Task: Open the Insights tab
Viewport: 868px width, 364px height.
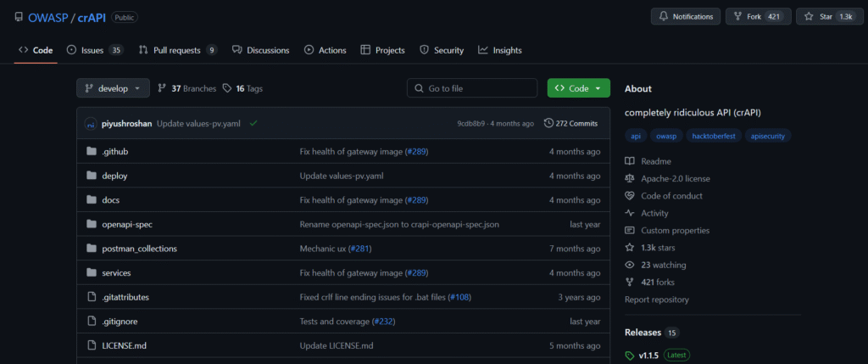Action: pyautogui.click(x=500, y=50)
